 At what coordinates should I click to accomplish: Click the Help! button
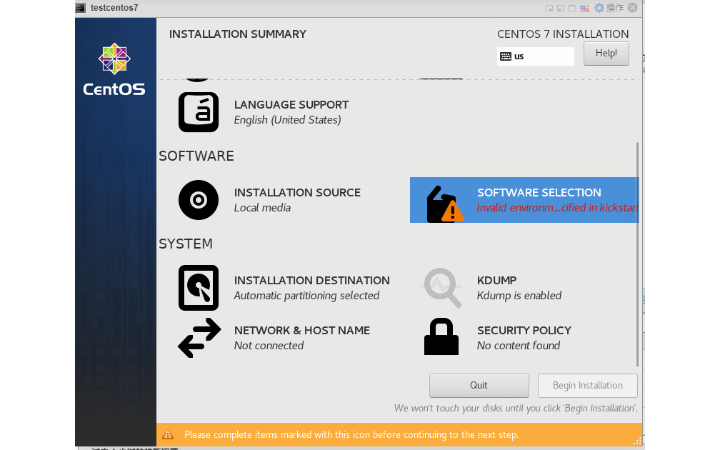click(606, 53)
